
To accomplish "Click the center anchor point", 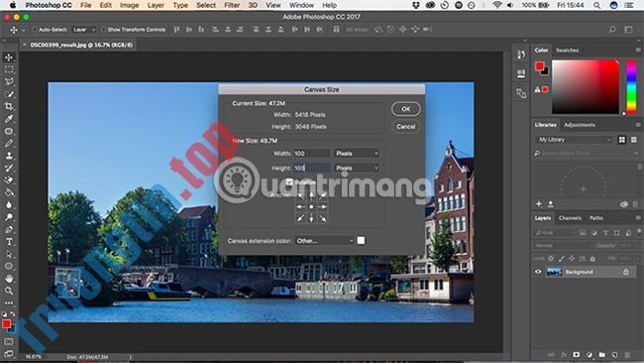I will point(311,206).
